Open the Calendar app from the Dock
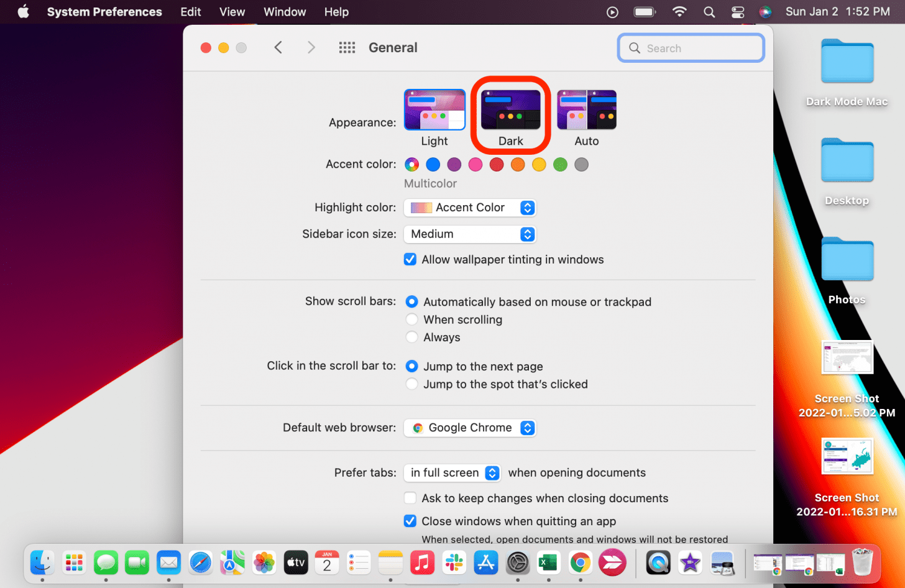The width and height of the screenshot is (905, 588). pos(327,563)
